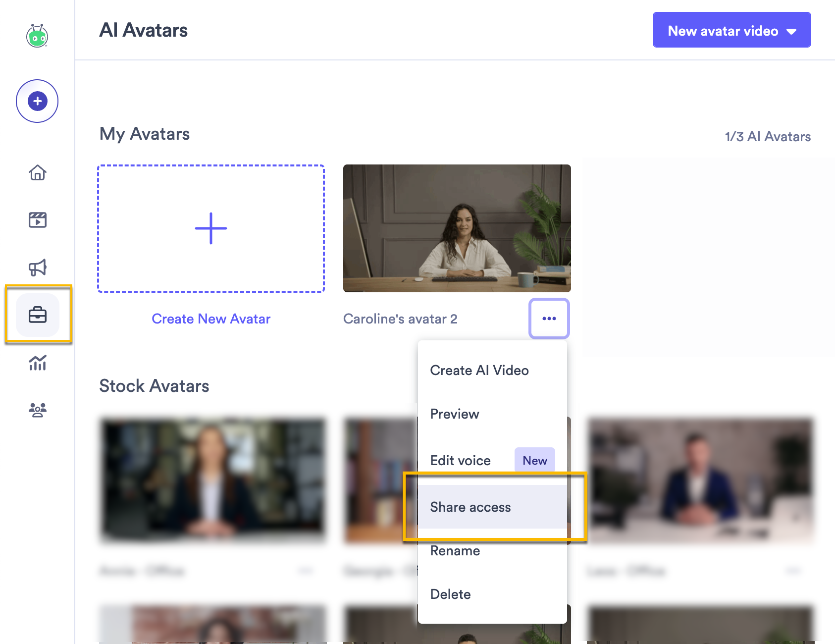Screen dimensions: 835x644
Task: Open the team members section icon
Action: 37,409
